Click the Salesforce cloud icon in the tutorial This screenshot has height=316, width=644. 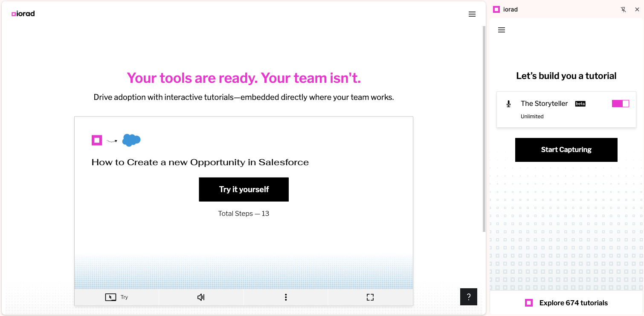[131, 140]
